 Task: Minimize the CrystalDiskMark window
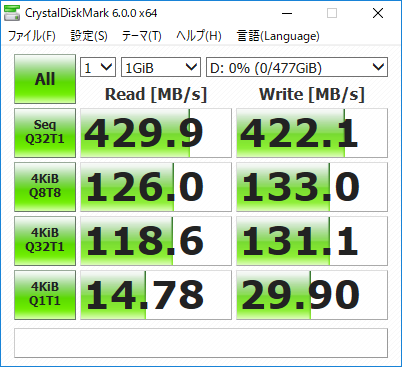(287, 13)
